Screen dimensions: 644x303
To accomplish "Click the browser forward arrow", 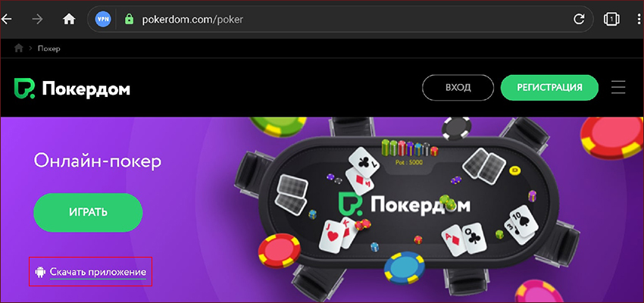I will click(37, 19).
